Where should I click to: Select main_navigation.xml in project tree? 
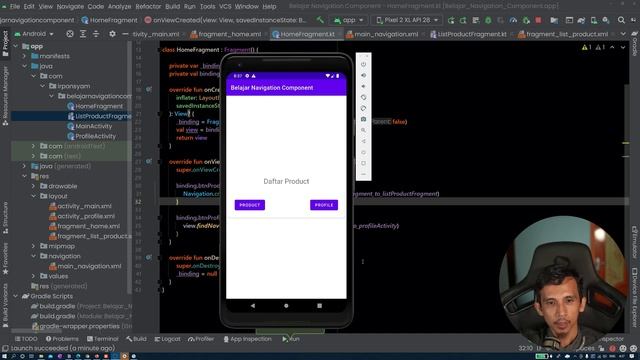(85, 266)
